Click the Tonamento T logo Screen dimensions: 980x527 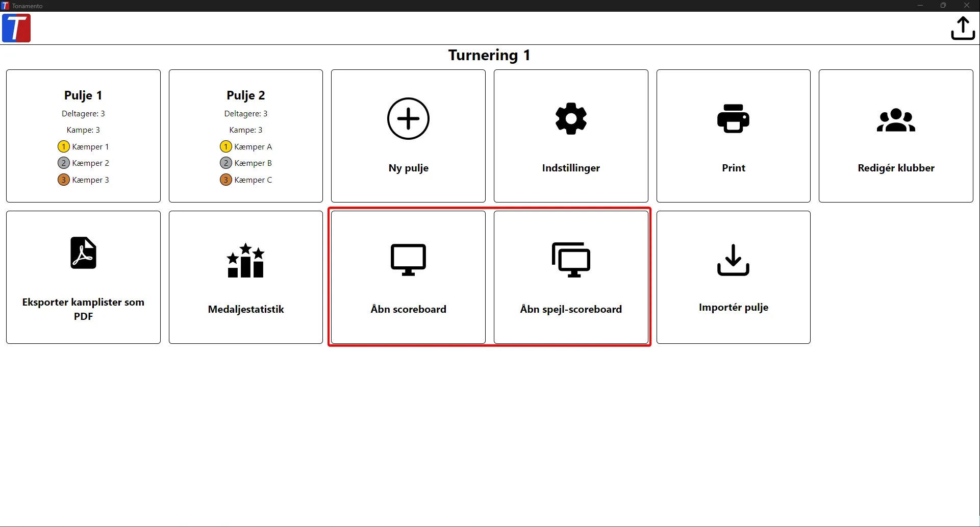(16, 28)
